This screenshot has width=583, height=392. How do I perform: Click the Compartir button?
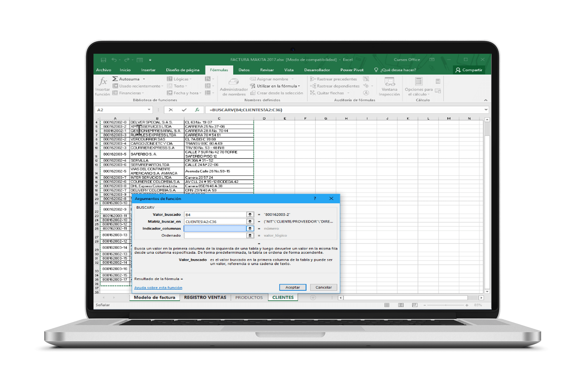click(468, 70)
